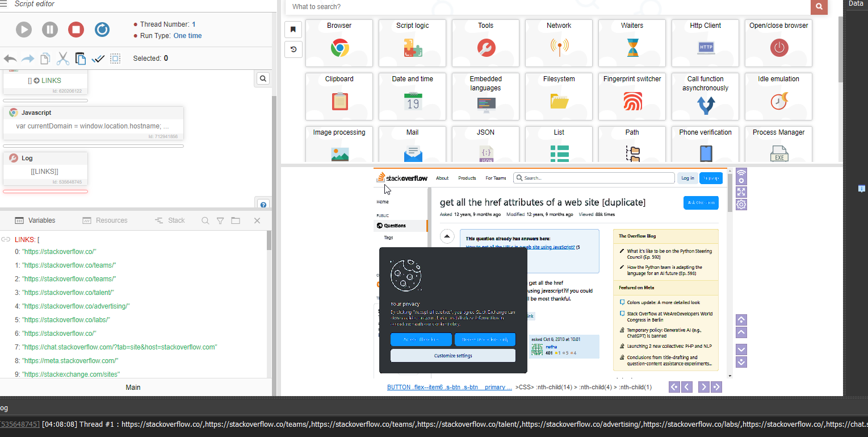Open the Http Client module
Screen dimensions: 868x437
(x=705, y=43)
